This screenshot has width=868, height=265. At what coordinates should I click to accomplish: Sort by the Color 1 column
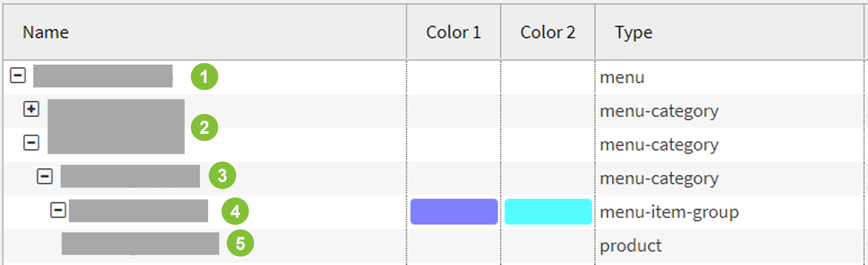point(453,32)
